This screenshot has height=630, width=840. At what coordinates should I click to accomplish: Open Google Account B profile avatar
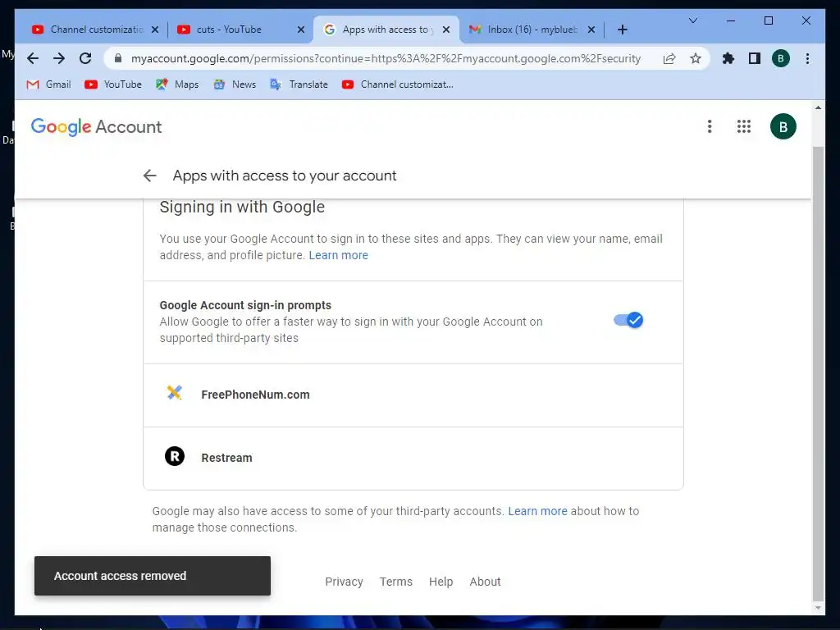[x=783, y=127]
